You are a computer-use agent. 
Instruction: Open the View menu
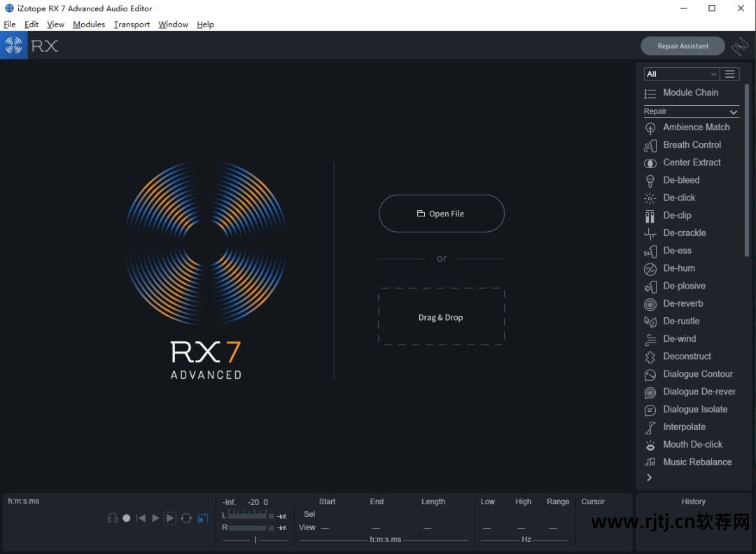point(55,24)
